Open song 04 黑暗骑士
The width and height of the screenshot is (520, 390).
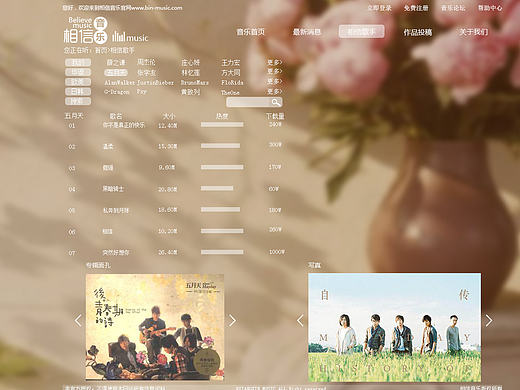[x=113, y=189]
